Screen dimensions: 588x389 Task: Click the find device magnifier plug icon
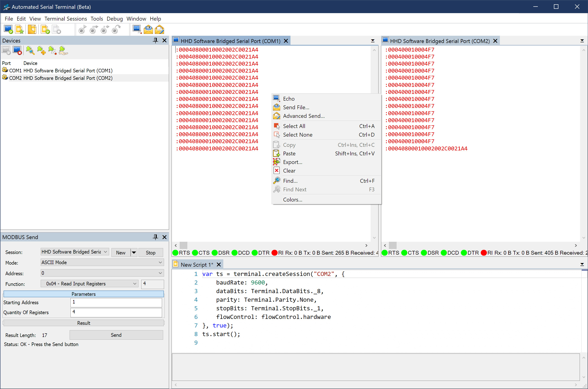click(x=30, y=51)
